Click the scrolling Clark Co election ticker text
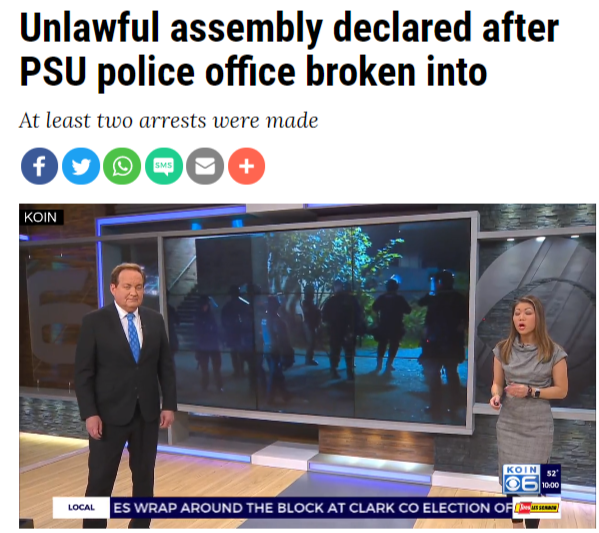599x533 pixels. pos(311,508)
